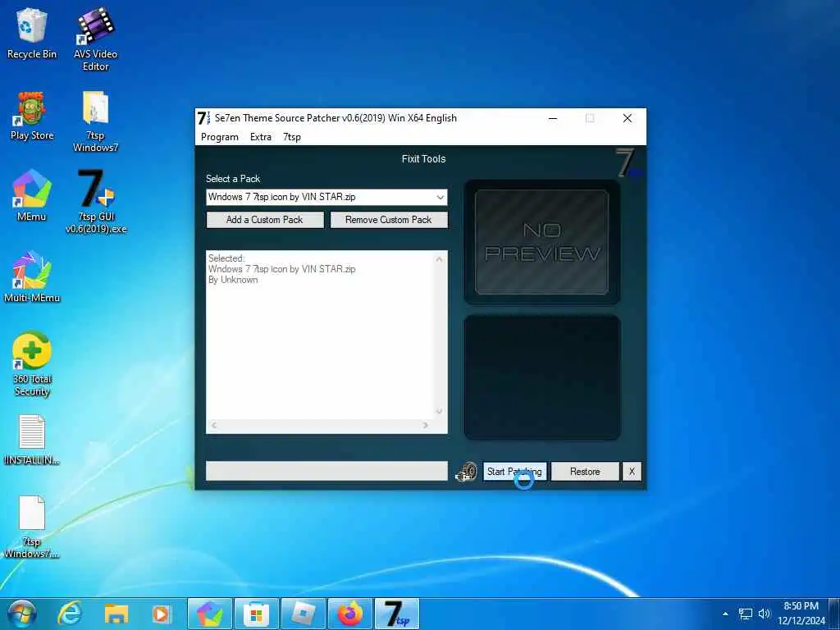The width and height of the screenshot is (840, 630).
Task: Expand the Select a Pack dropdown
Action: click(x=440, y=197)
